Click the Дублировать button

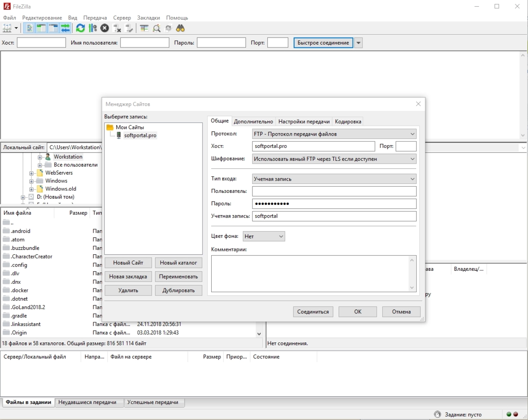coord(179,290)
